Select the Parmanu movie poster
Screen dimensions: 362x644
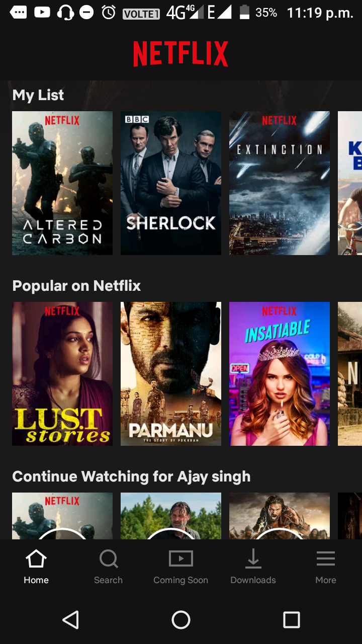171,374
